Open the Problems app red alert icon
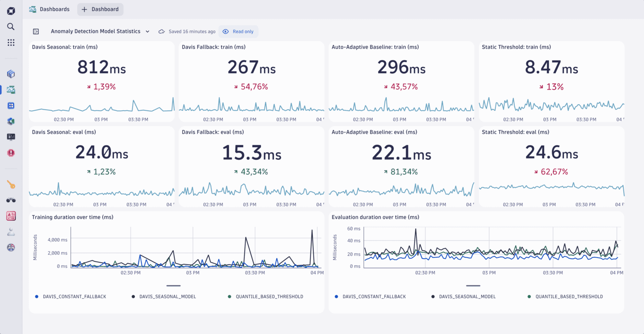The height and width of the screenshot is (334, 644). 11,153
